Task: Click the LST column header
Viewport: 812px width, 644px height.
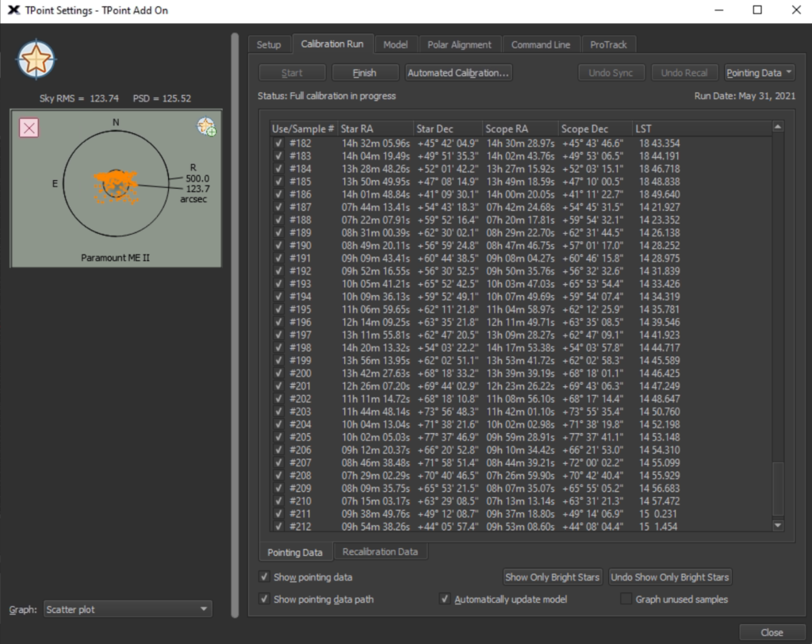Action: pyautogui.click(x=703, y=128)
